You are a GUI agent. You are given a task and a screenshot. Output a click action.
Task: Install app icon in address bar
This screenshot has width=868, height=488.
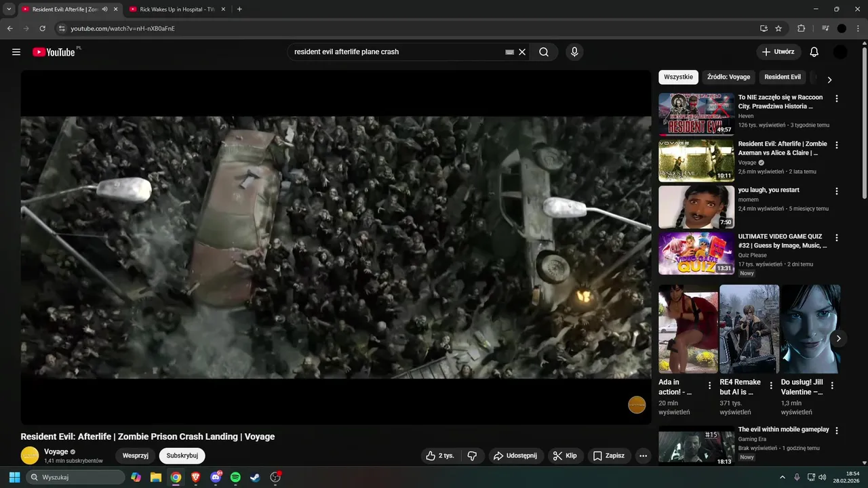(764, 28)
